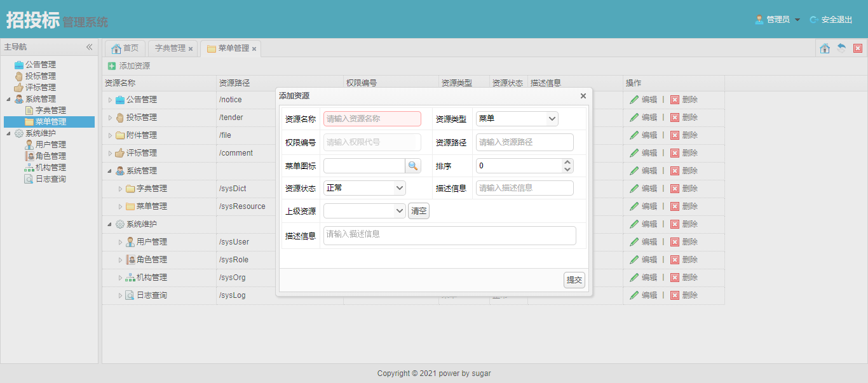This screenshot has width=868, height=383.
Task: Close the 字典管理 tab
Action: pos(191,49)
